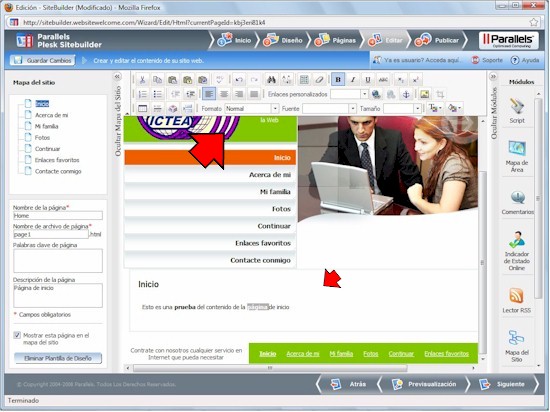Apply italic formatting from toolbar
This screenshot has height=412, width=550.
(353, 80)
